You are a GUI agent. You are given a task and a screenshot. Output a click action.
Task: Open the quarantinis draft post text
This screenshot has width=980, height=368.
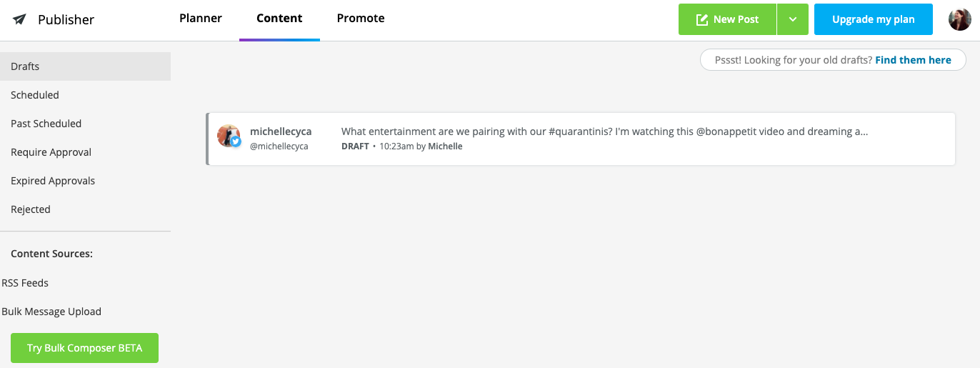coord(604,131)
